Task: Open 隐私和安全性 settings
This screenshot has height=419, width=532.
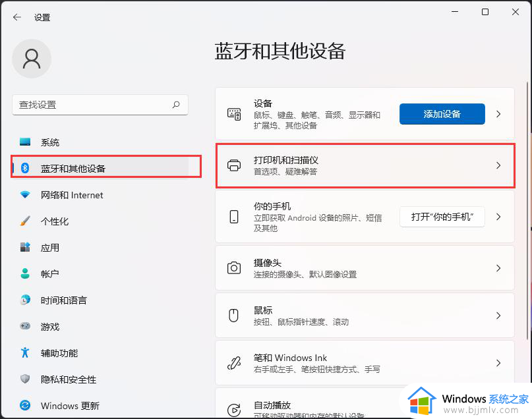Action: pyautogui.click(x=100, y=379)
